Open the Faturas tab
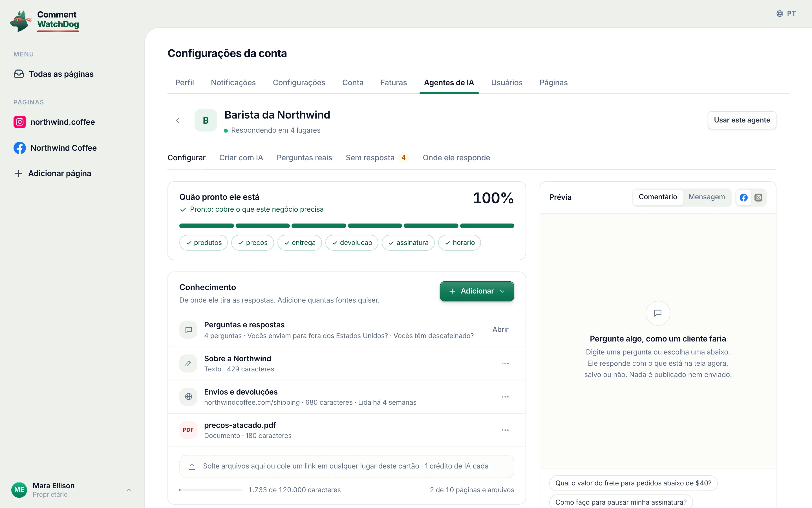The height and width of the screenshot is (508, 812). coord(394,83)
